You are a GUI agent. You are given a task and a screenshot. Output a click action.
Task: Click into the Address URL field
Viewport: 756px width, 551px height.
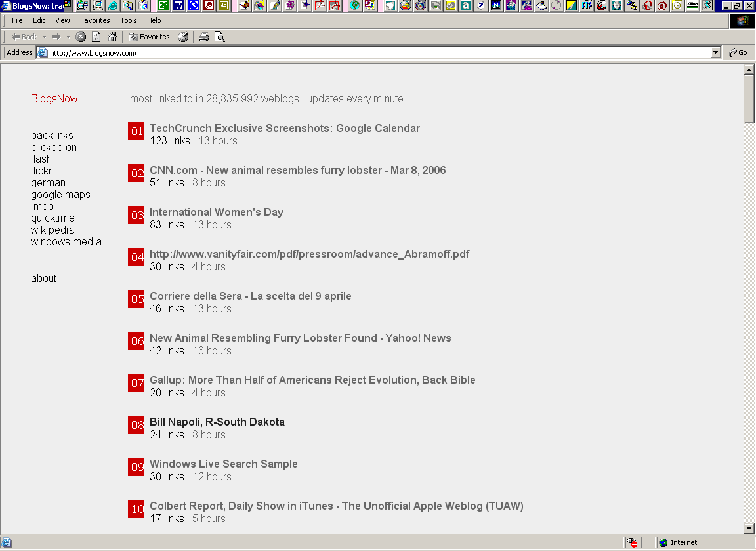(x=374, y=52)
